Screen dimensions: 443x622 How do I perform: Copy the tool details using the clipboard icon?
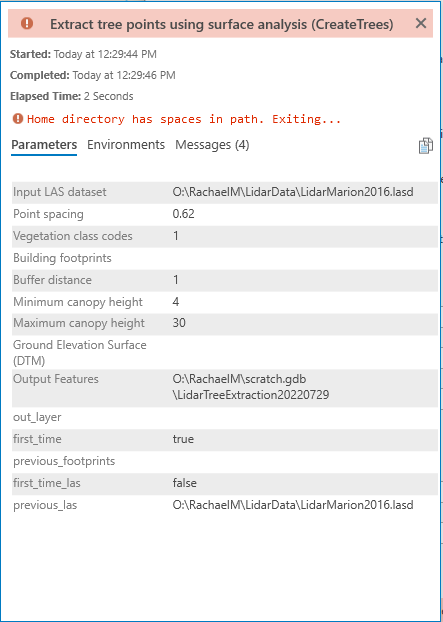(426, 145)
